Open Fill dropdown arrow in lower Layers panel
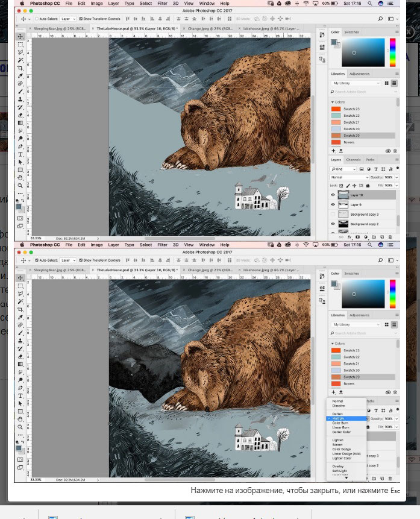This screenshot has height=519, width=420. coord(396,427)
